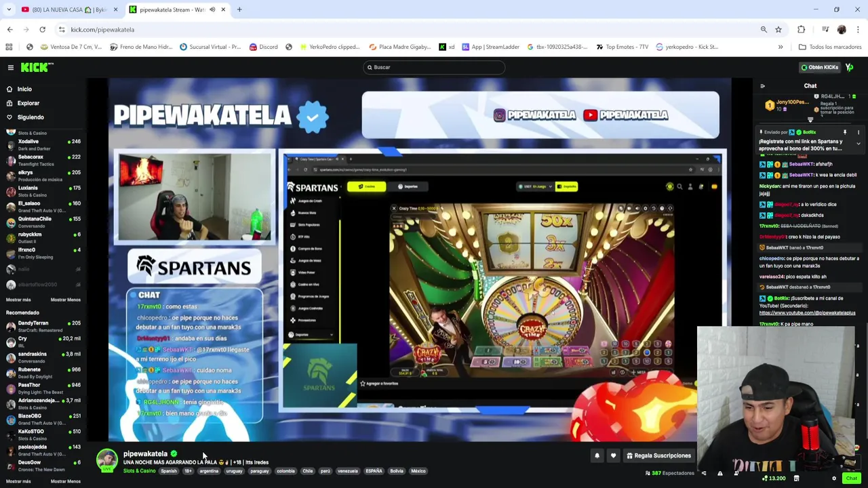Click Regala Suscripciones button
Viewport: 868px width, 488px height.
coord(659,455)
